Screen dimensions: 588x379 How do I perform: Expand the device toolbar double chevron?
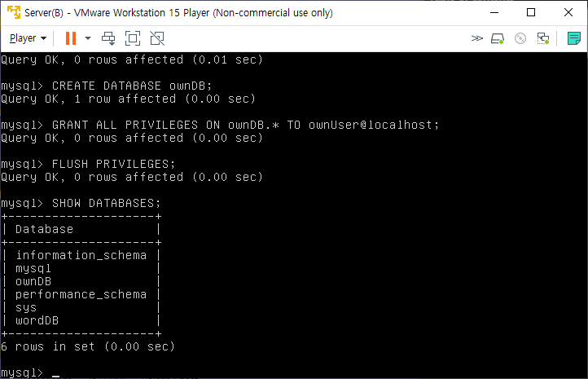(476, 38)
